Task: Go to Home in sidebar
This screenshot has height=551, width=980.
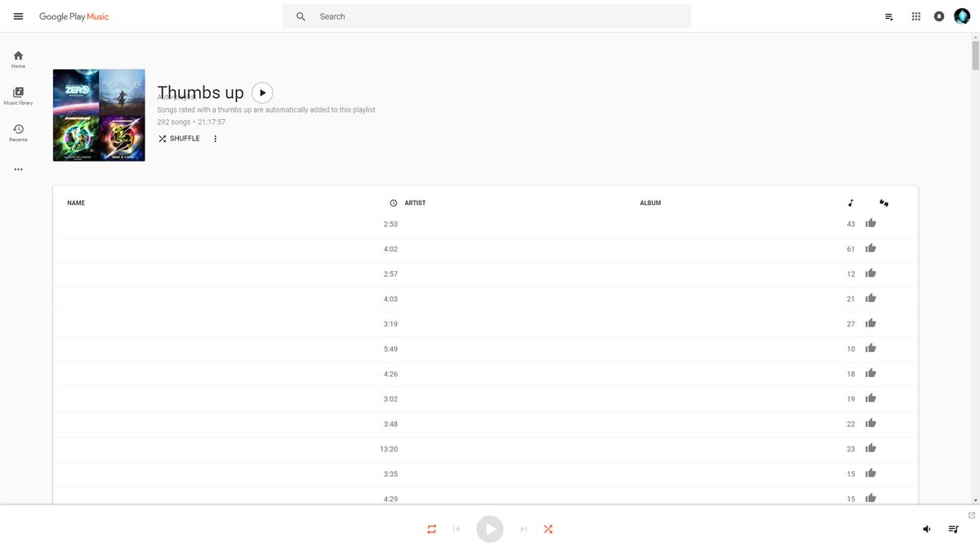Action: click(18, 60)
